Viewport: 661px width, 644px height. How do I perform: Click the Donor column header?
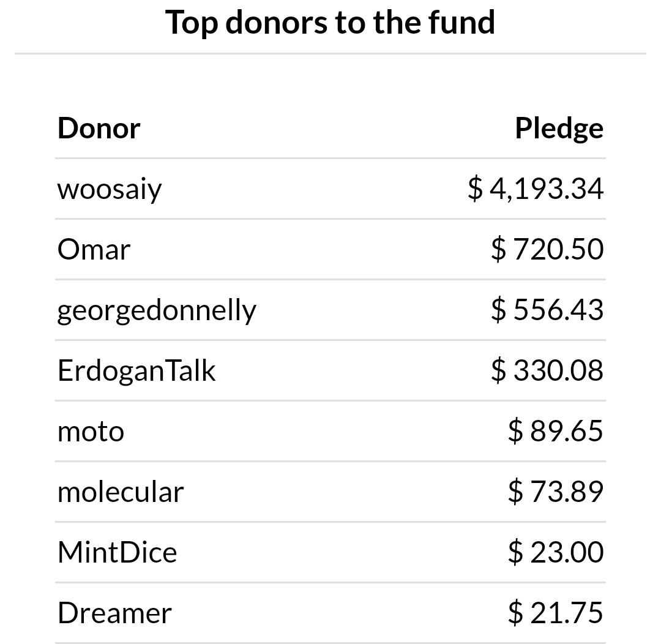pos(99,128)
